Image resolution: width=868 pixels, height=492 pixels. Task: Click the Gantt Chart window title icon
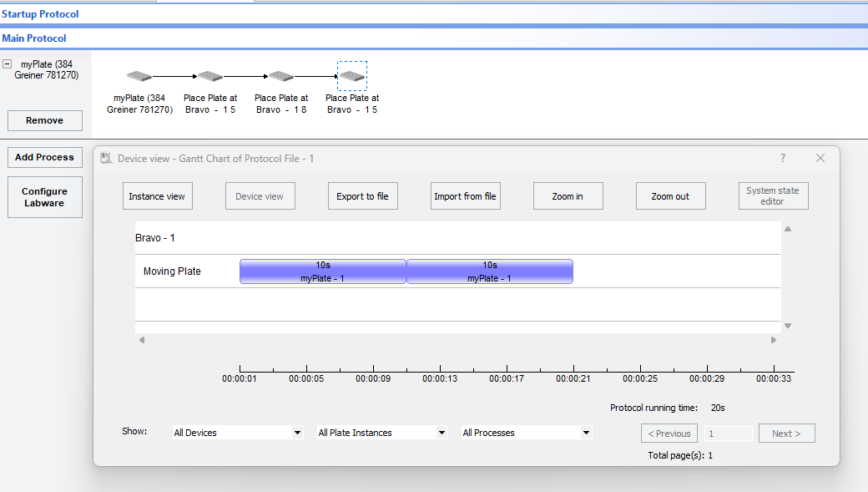click(106, 159)
